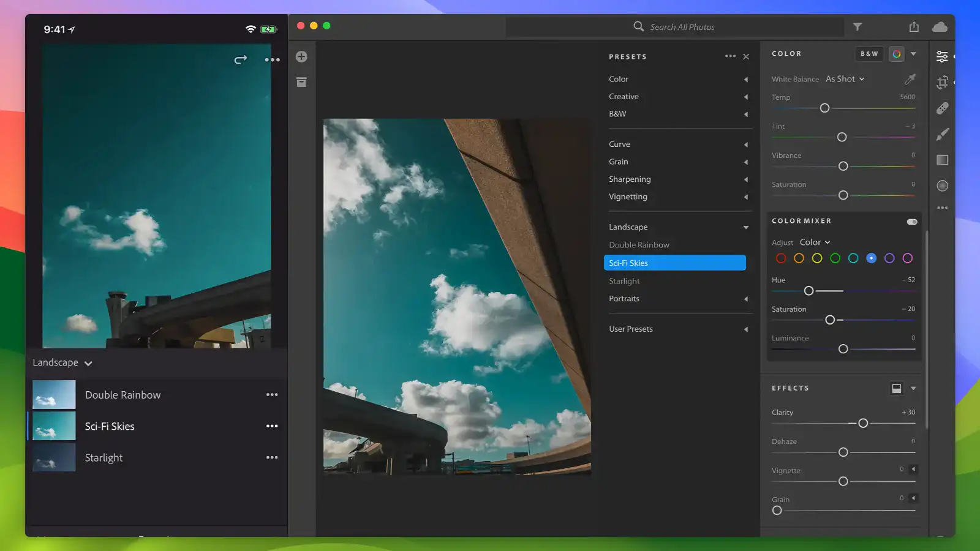This screenshot has height=551, width=980.
Task: Select the Masking Brush tool
Action: point(942,133)
